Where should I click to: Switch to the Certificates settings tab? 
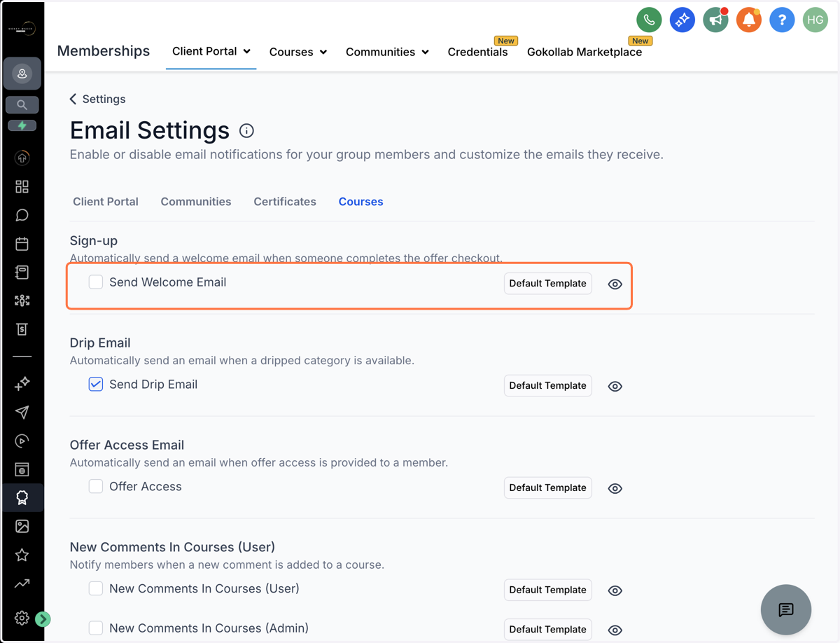tap(285, 201)
